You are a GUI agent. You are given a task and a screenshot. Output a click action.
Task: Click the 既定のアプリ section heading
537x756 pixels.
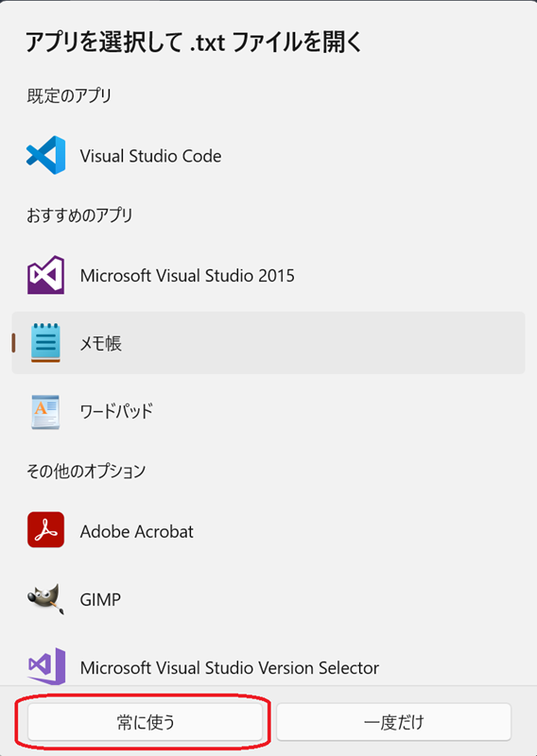(x=69, y=96)
